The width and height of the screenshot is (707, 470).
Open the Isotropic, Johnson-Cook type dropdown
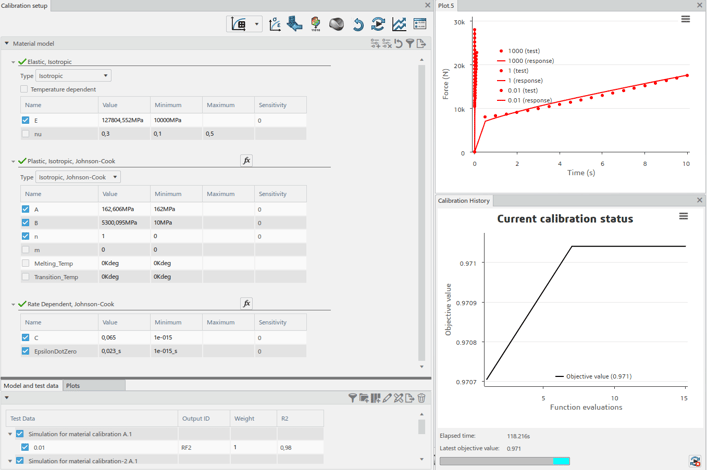click(x=78, y=177)
